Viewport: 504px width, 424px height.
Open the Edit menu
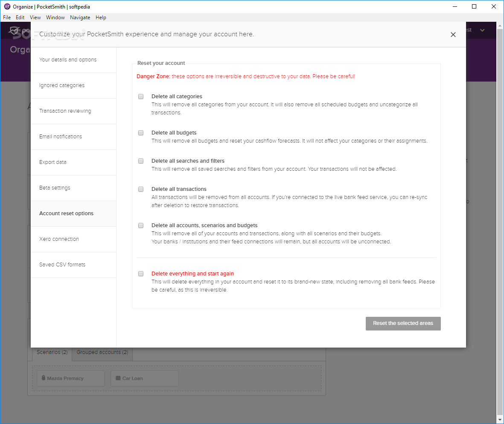click(20, 18)
